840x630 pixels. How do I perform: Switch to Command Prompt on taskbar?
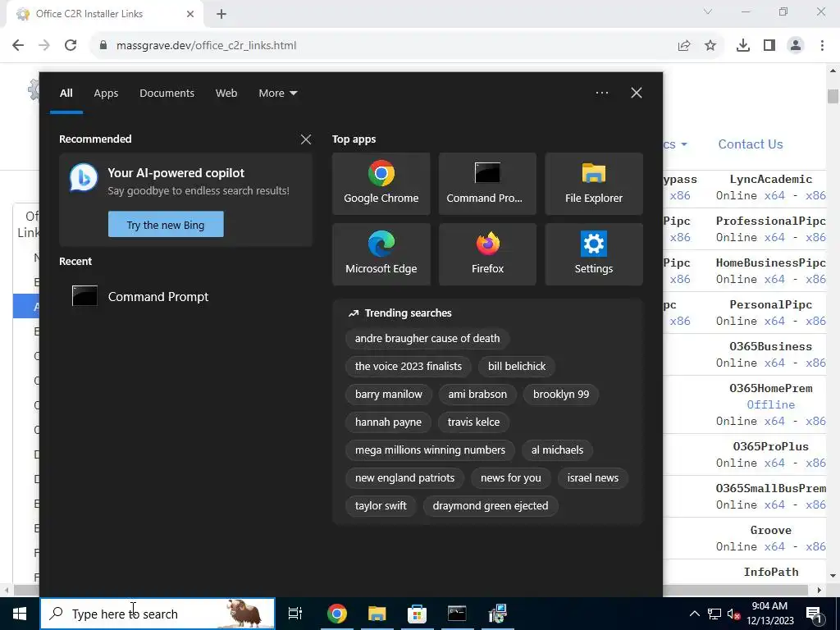coord(457,614)
